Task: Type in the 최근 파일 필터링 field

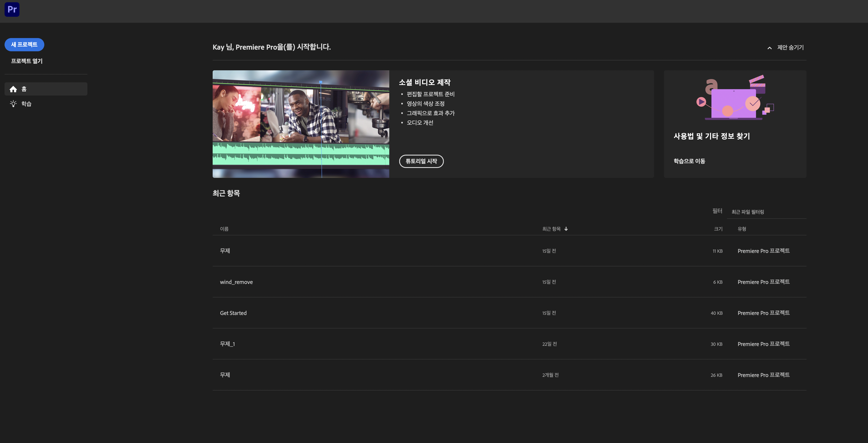Action: pos(767,212)
